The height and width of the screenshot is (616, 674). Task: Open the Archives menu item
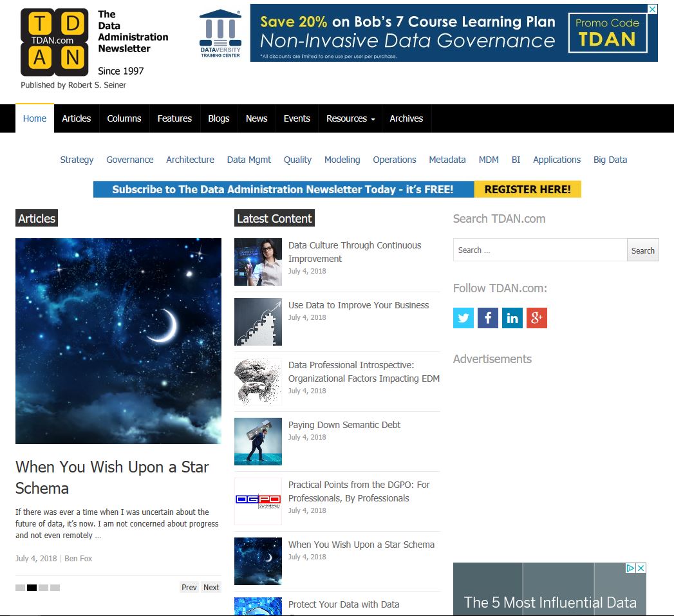click(406, 118)
